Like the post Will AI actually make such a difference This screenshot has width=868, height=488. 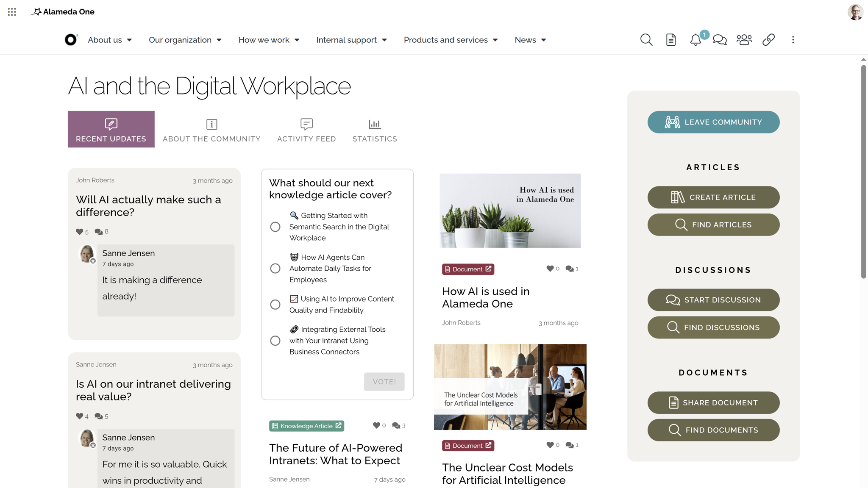[80, 232]
